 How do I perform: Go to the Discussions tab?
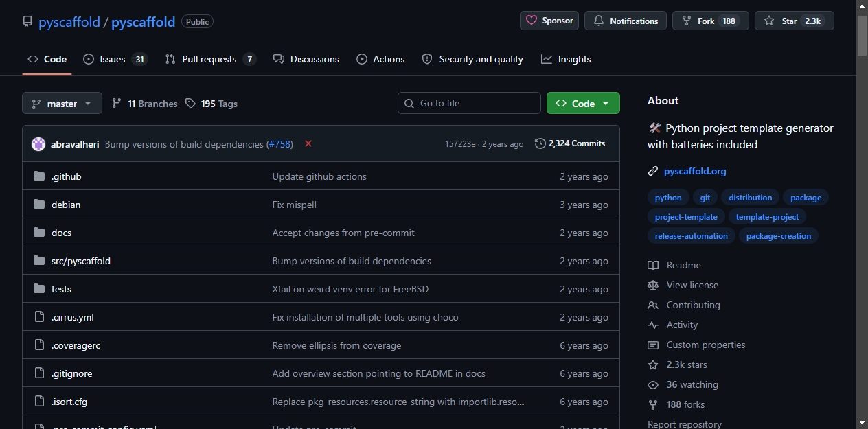pos(306,59)
